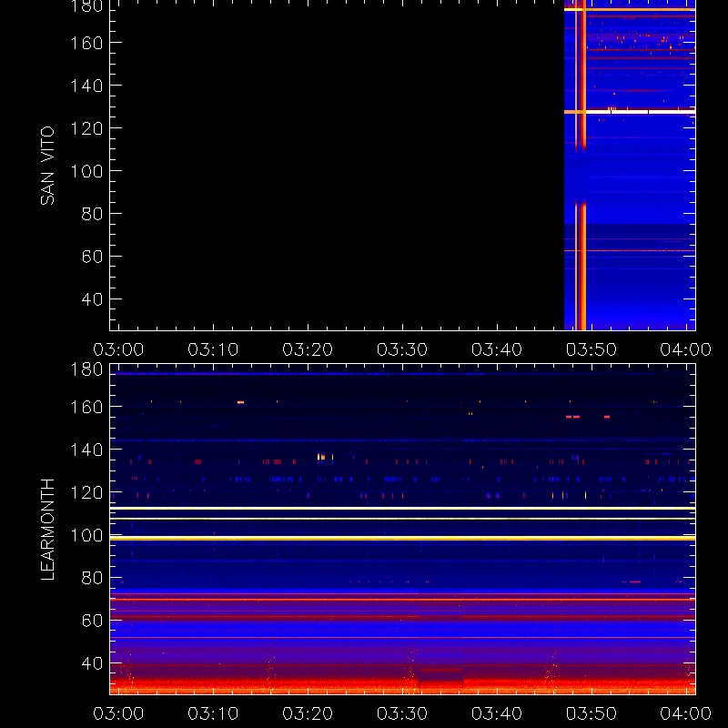Select the 140 tick label on San Vito axis
728x728 pixels.
click(x=86, y=86)
